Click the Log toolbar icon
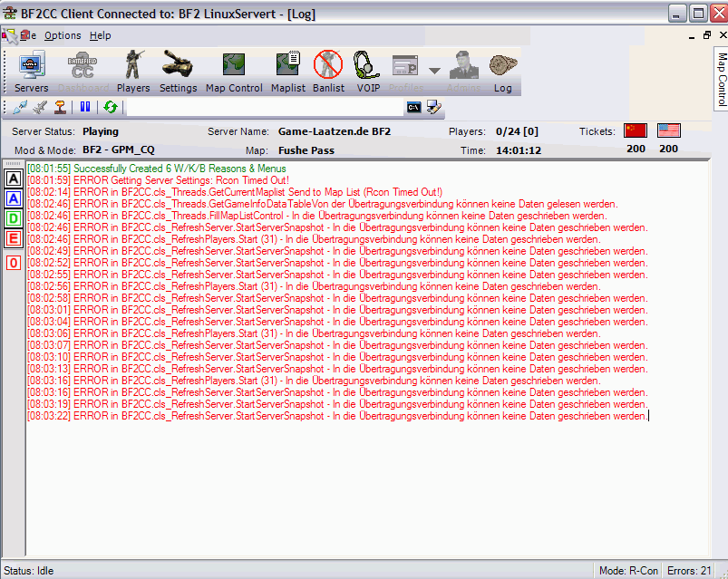 [x=502, y=72]
